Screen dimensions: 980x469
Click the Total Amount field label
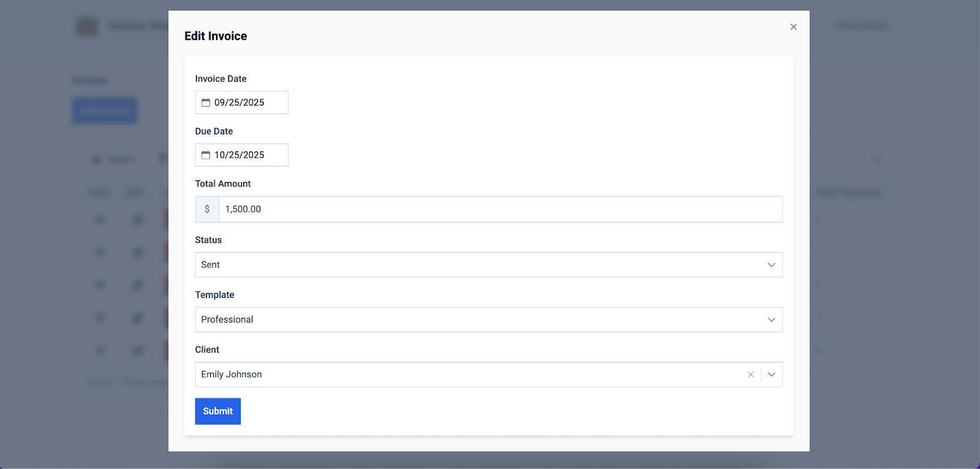[223, 184]
